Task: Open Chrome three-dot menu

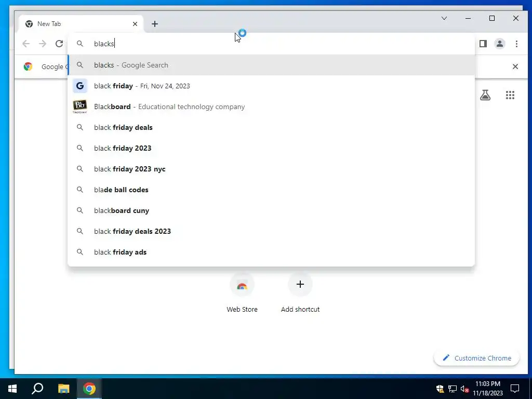Action: (516, 44)
